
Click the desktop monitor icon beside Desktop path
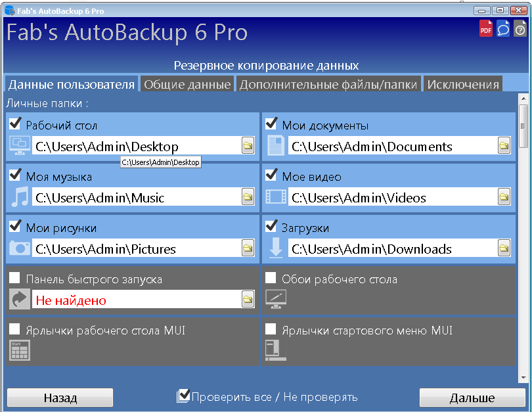click(20, 145)
